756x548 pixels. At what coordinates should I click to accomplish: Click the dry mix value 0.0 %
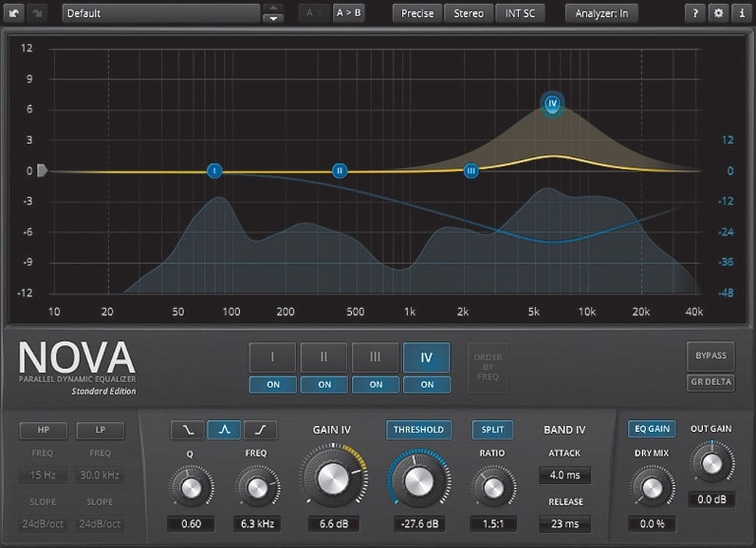coord(652,523)
